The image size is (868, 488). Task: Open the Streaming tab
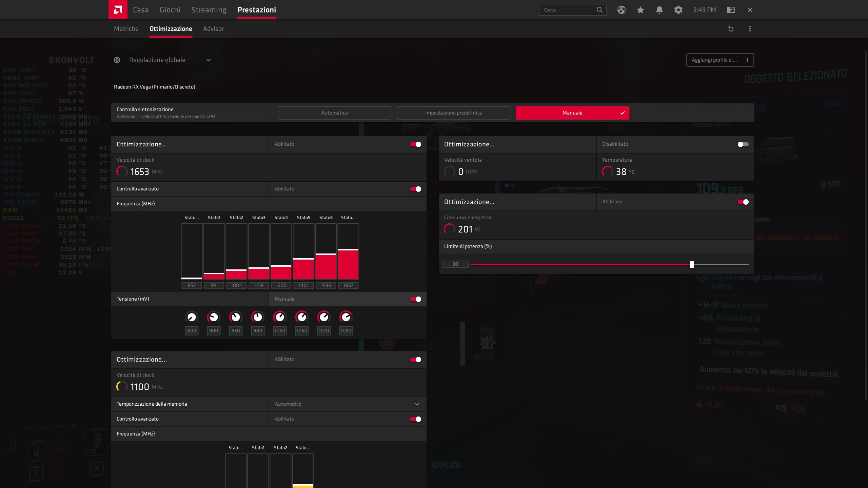click(209, 10)
